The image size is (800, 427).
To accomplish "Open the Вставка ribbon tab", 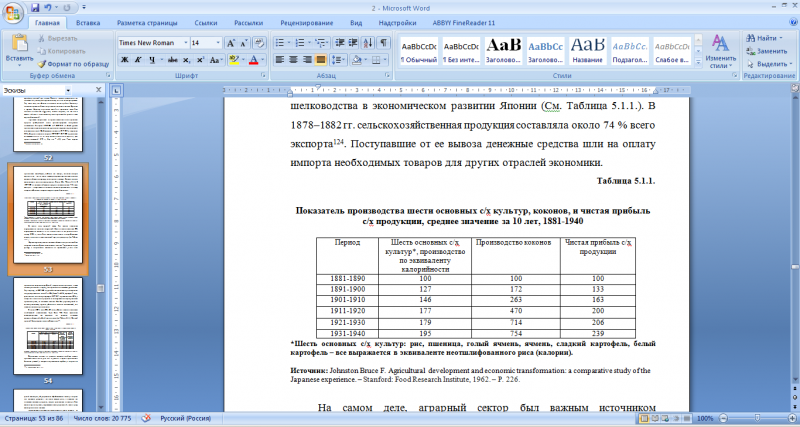I will 88,23.
